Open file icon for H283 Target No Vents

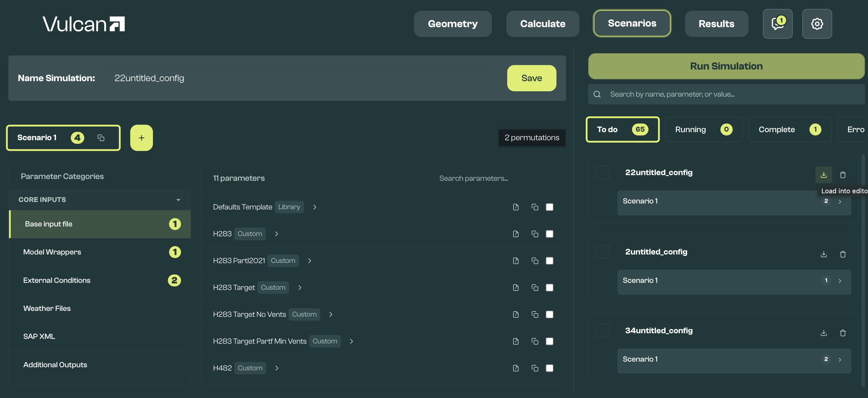[516, 314]
